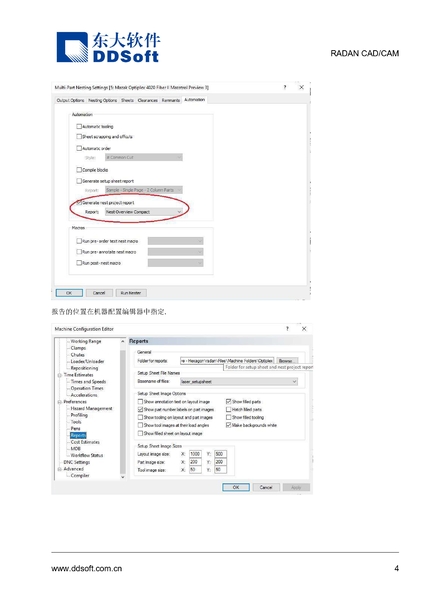Enable the Automatic tooling checkbox
Viewport: 424px width, 600px height.
79,126
